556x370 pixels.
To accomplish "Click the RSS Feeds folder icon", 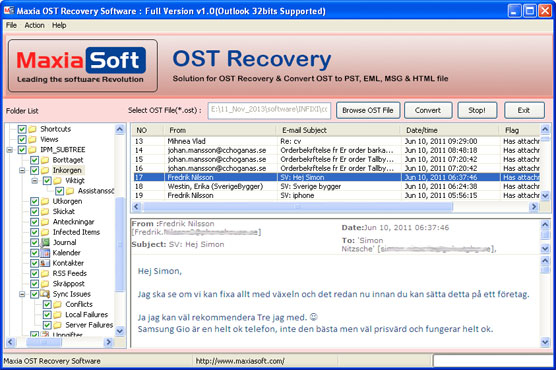I will [45, 273].
